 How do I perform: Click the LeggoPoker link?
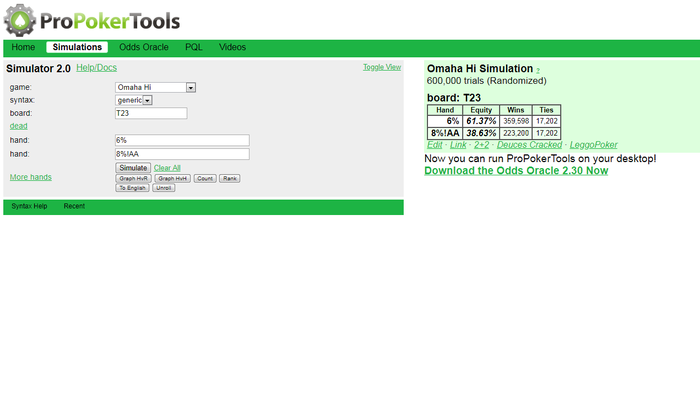click(593, 145)
